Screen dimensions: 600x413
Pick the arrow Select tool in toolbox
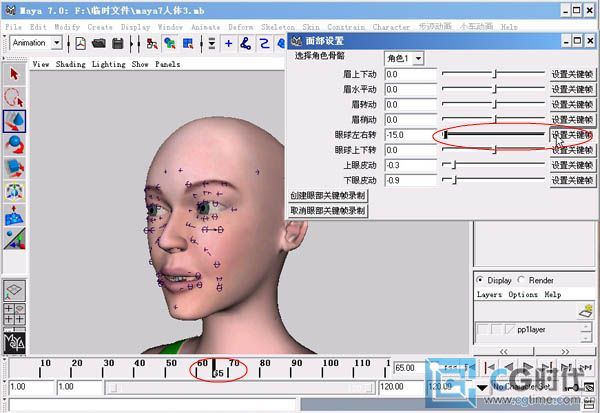pyautogui.click(x=14, y=74)
